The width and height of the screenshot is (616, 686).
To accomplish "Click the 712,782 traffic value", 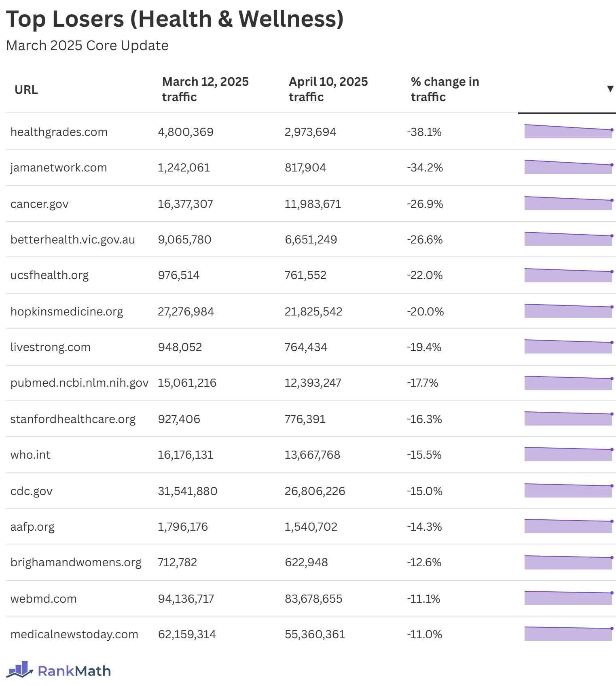I will pos(178,562).
